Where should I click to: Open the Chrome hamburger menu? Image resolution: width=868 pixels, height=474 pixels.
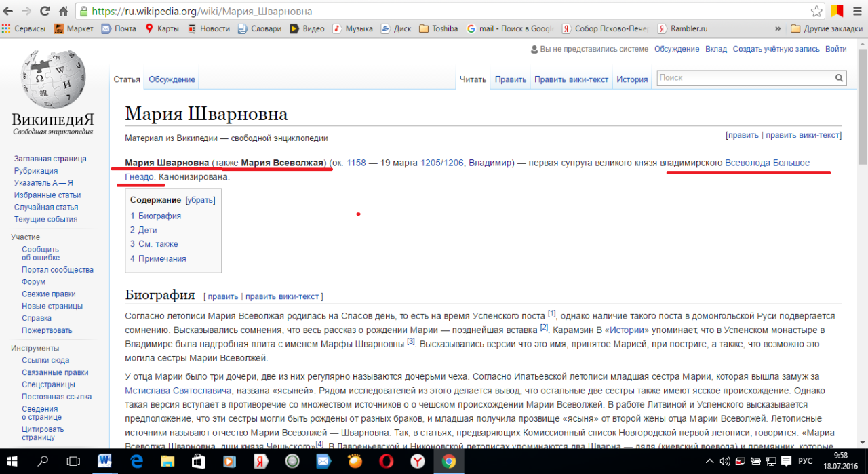(x=856, y=12)
